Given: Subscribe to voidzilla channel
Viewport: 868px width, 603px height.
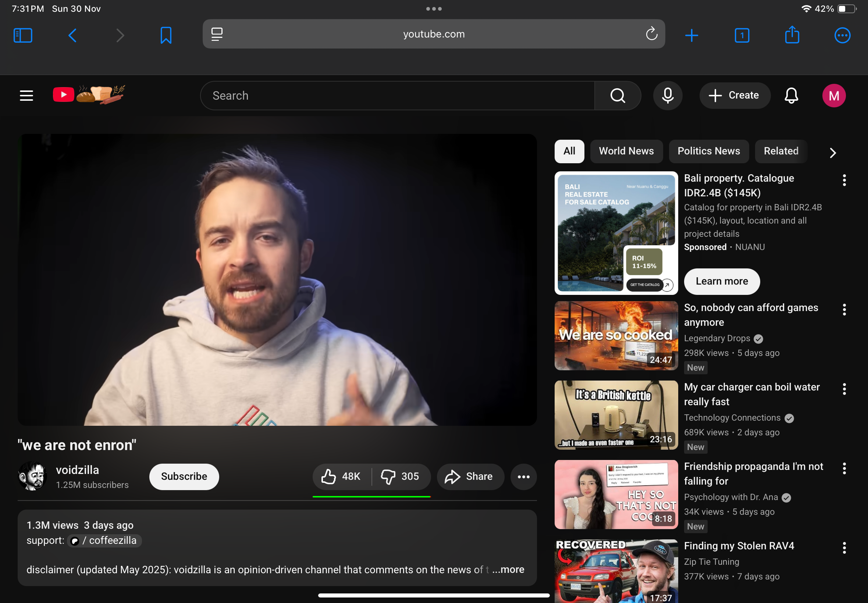Looking at the screenshot, I should pos(184,477).
